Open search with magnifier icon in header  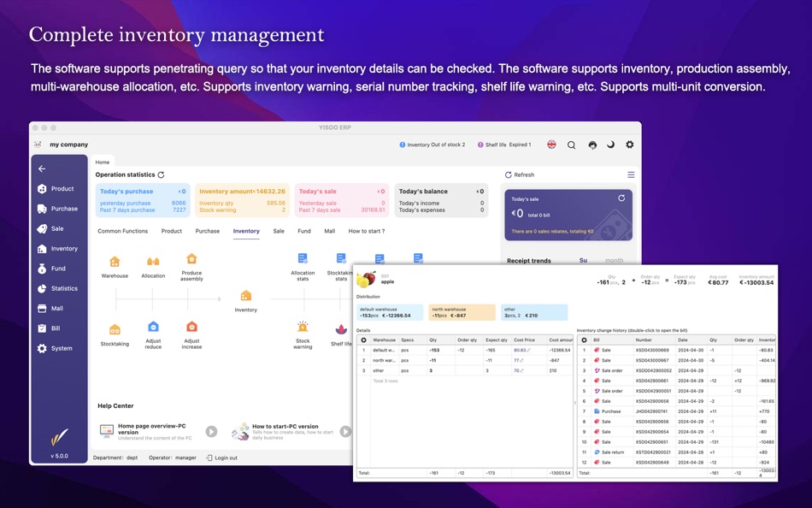point(571,145)
